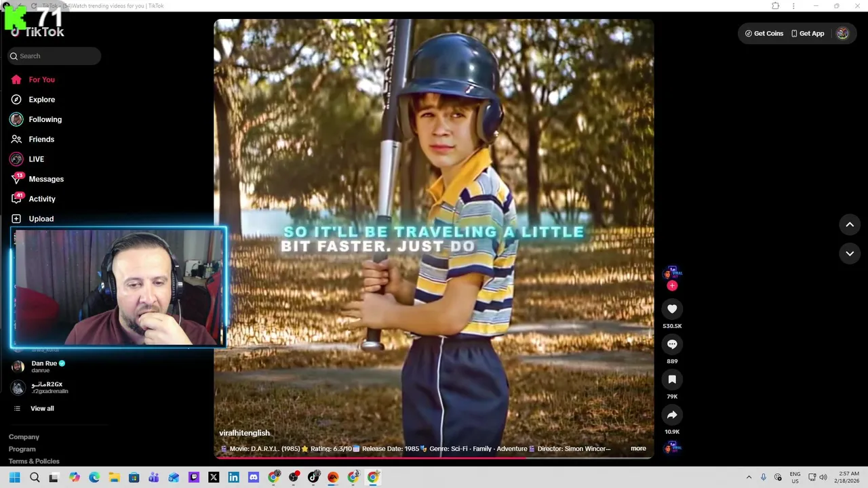
Task: Click the system tray volume icon
Action: pyautogui.click(x=823, y=478)
